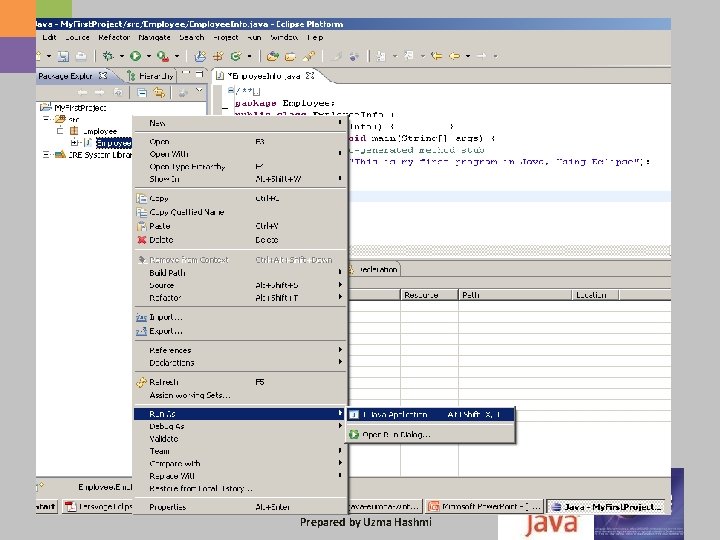Open the Package Explorer view menu chevron

point(199,91)
